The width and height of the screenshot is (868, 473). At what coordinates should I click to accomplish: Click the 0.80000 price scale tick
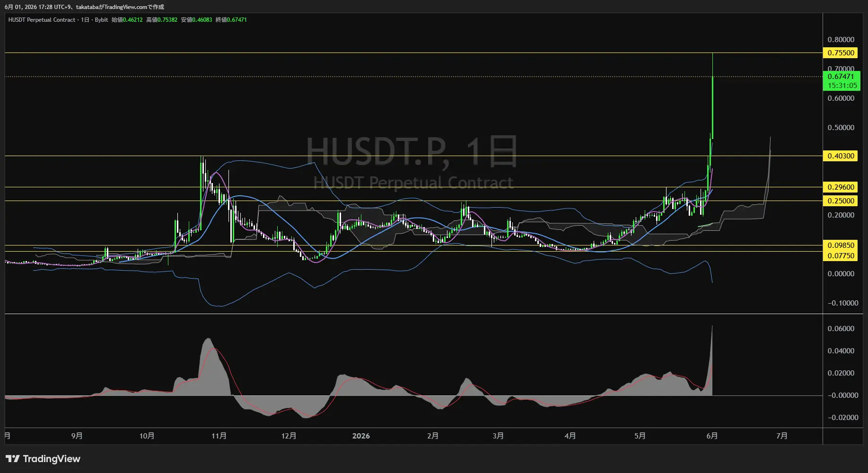click(841, 40)
